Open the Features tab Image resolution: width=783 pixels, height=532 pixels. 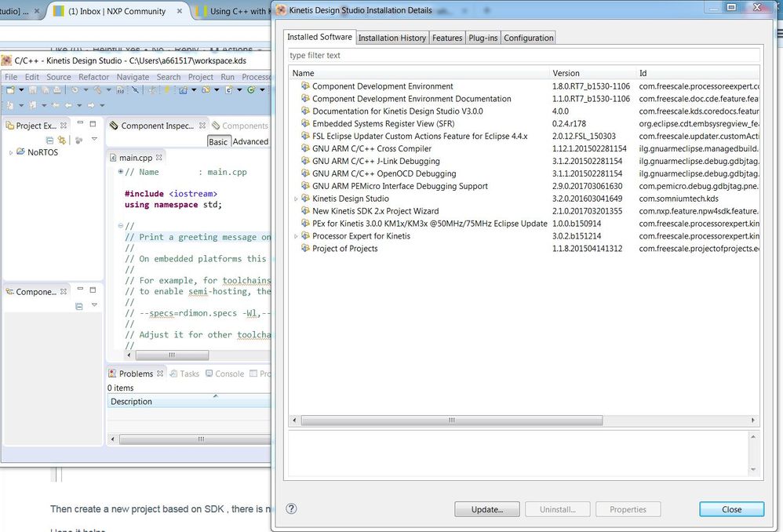coord(447,38)
